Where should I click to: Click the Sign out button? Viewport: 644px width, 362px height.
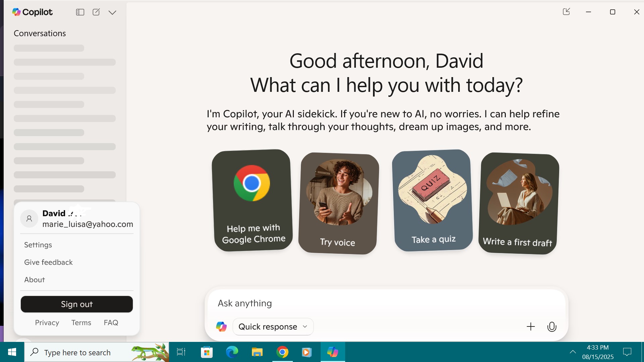click(x=77, y=304)
